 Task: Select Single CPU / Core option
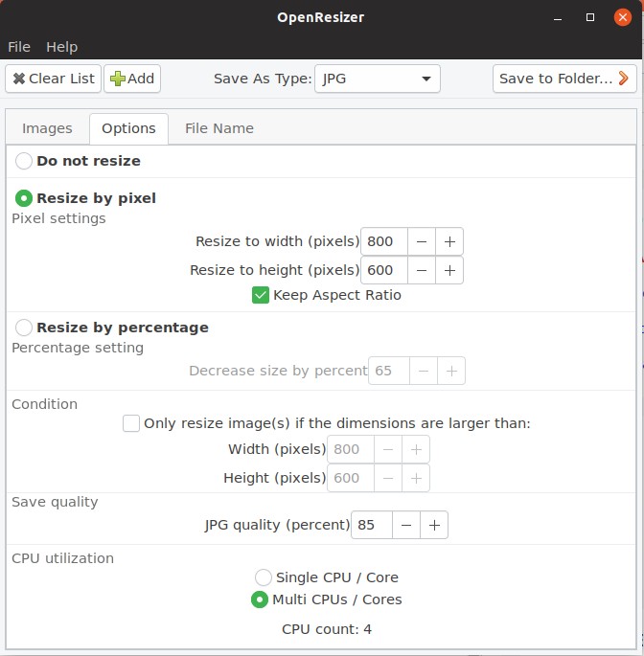[264, 577]
